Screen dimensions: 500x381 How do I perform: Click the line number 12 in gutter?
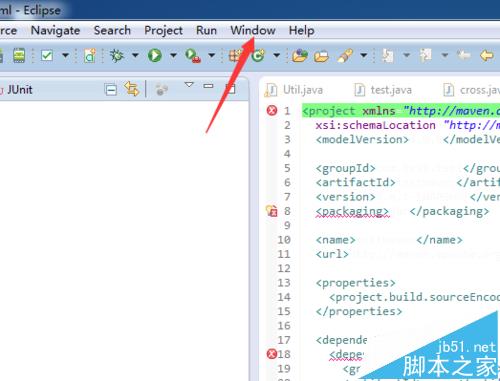(x=284, y=269)
